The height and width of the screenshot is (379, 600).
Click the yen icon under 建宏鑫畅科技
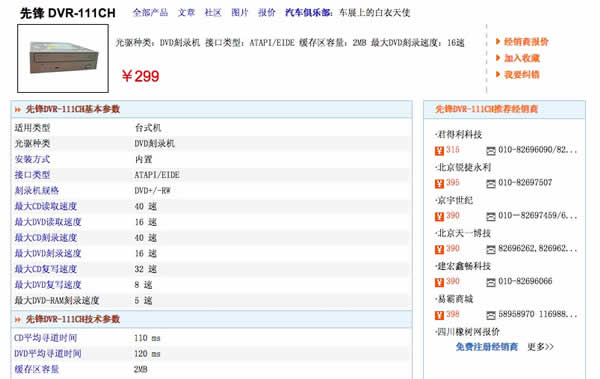click(x=439, y=283)
